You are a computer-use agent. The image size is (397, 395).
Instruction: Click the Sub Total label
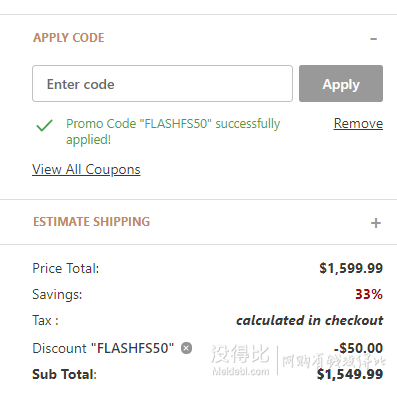[64, 374]
